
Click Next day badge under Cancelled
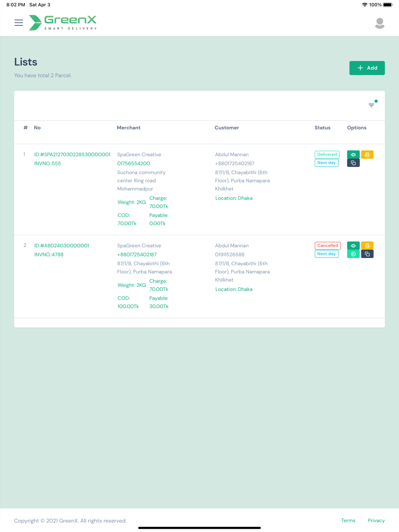tap(326, 254)
